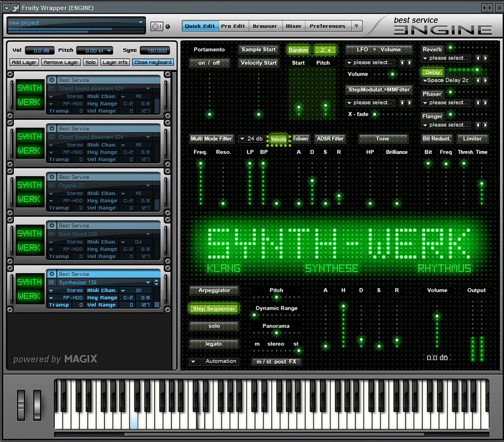Select next LFO Volume preset arrow
The image size is (504, 442).
click(410, 63)
